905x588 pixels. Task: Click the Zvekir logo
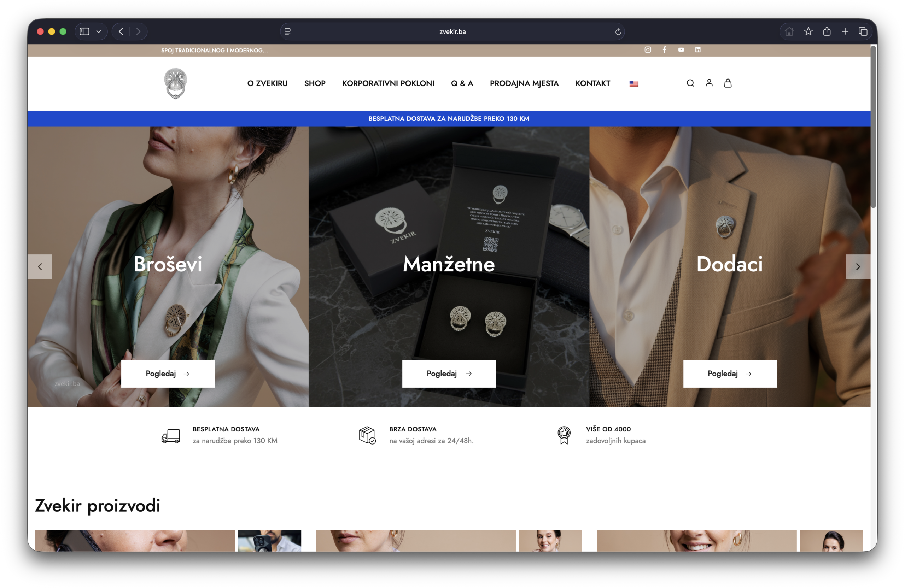tap(175, 84)
